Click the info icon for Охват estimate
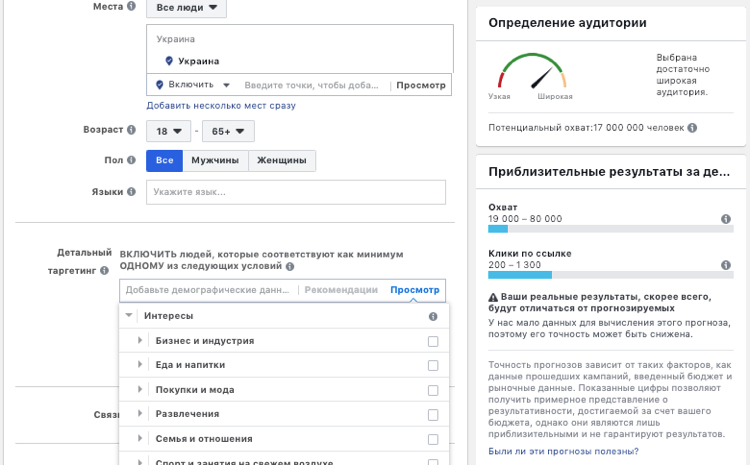This screenshot has width=750, height=465. point(726,219)
